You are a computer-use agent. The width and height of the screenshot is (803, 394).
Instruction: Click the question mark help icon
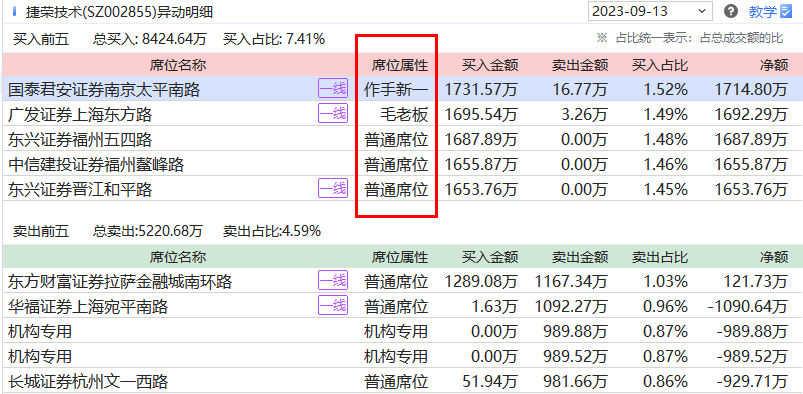click(731, 11)
